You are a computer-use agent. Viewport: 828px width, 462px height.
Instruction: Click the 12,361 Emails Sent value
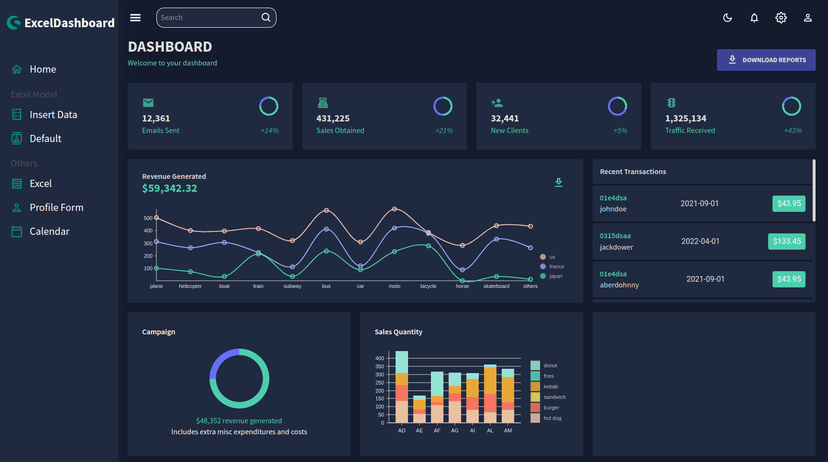156,118
